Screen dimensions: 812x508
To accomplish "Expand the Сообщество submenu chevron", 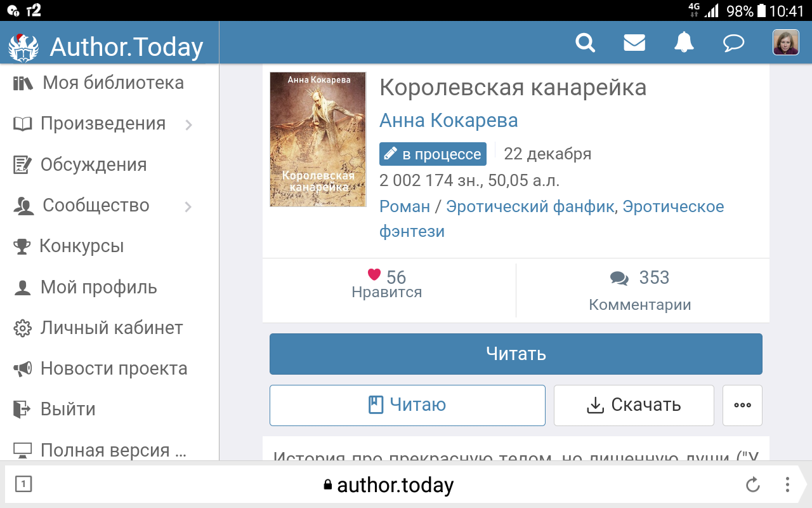I will (x=188, y=206).
